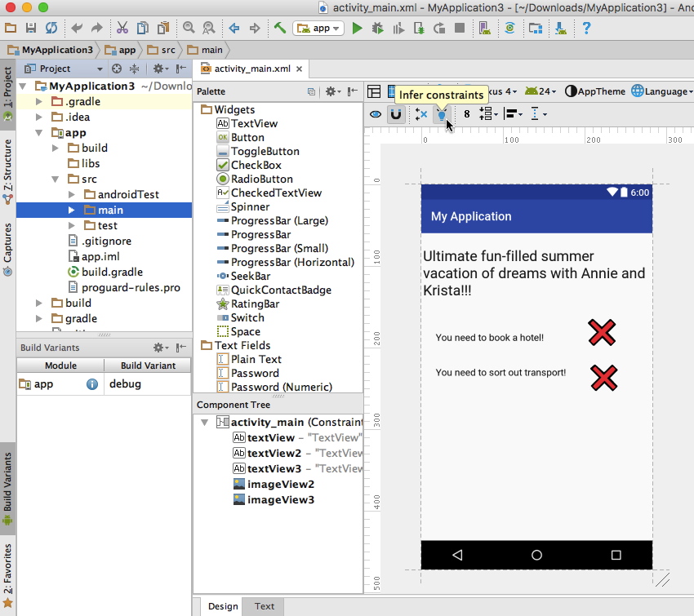Collapse the src folder in the tree
The image size is (694, 616).
(x=56, y=179)
